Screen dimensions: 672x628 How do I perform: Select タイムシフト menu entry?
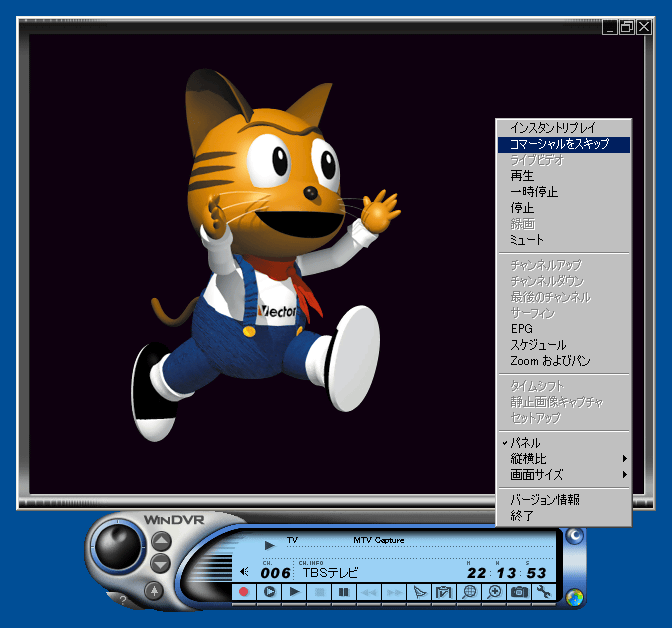[x=564, y=386]
